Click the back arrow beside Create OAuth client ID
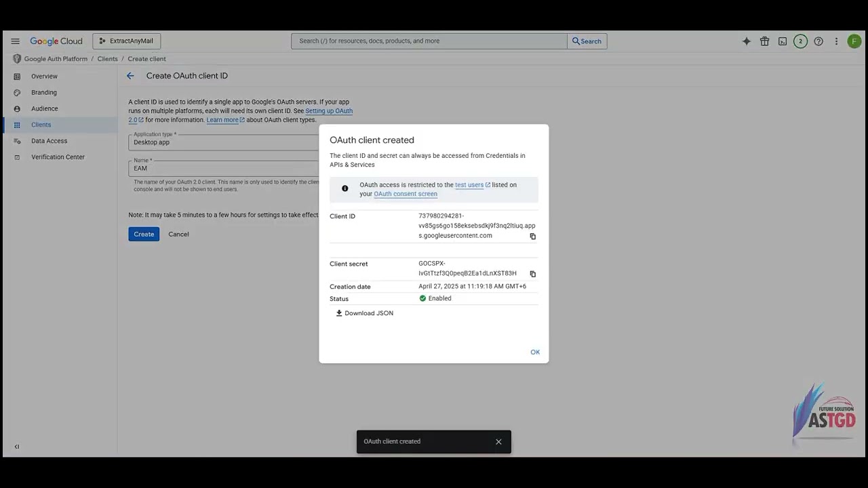The width and height of the screenshot is (868, 488). point(130,76)
